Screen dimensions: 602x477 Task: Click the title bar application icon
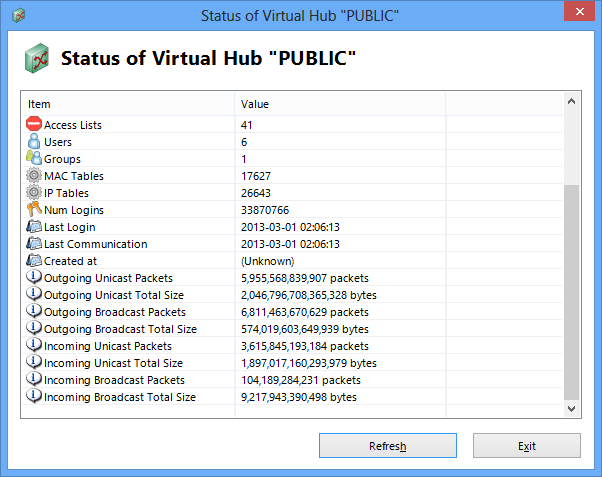(x=18, y=15)
